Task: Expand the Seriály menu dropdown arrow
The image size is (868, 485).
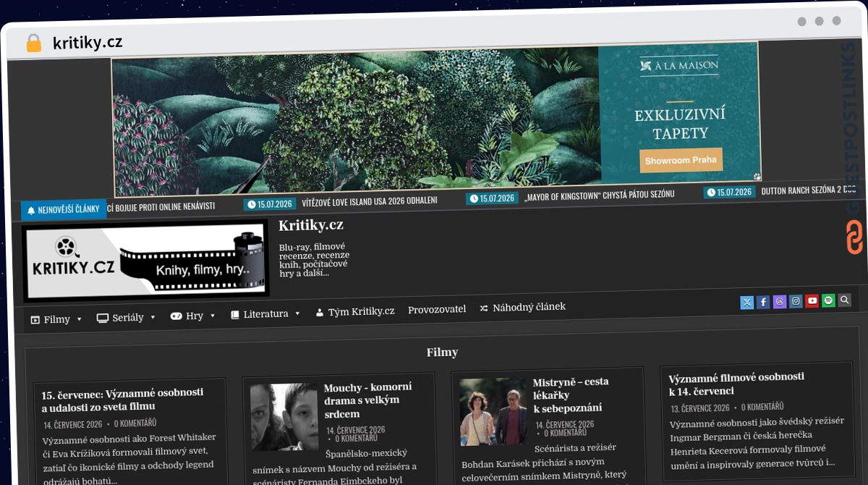Action: click(153, 317)
